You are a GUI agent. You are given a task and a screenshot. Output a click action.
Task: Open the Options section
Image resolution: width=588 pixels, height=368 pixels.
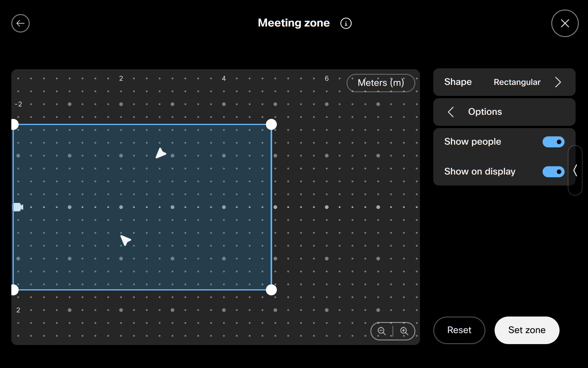coord(485,112)
